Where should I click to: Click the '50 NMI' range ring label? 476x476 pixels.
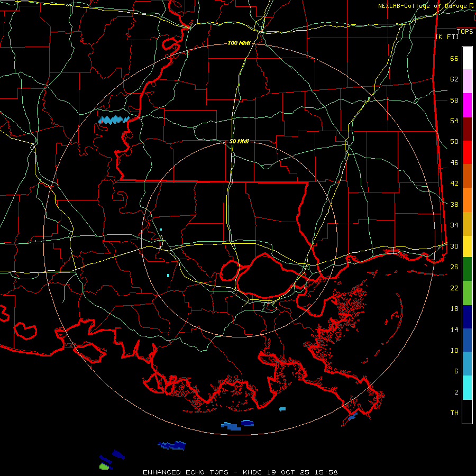coord(239,141)
